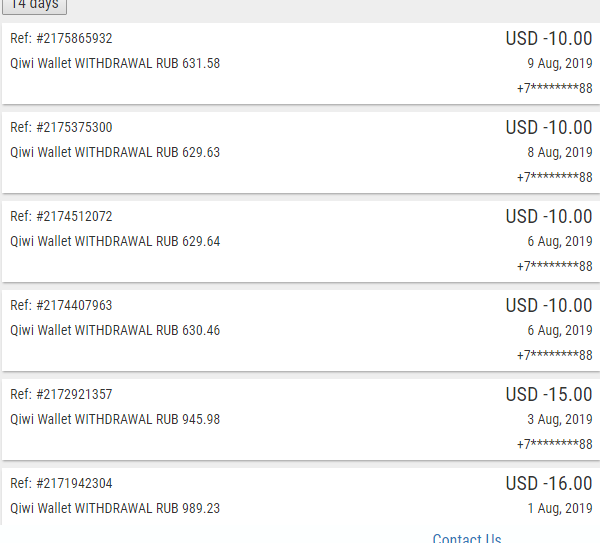Open the Contact Us link
The image size is (600, 543).
click(466, 538)
